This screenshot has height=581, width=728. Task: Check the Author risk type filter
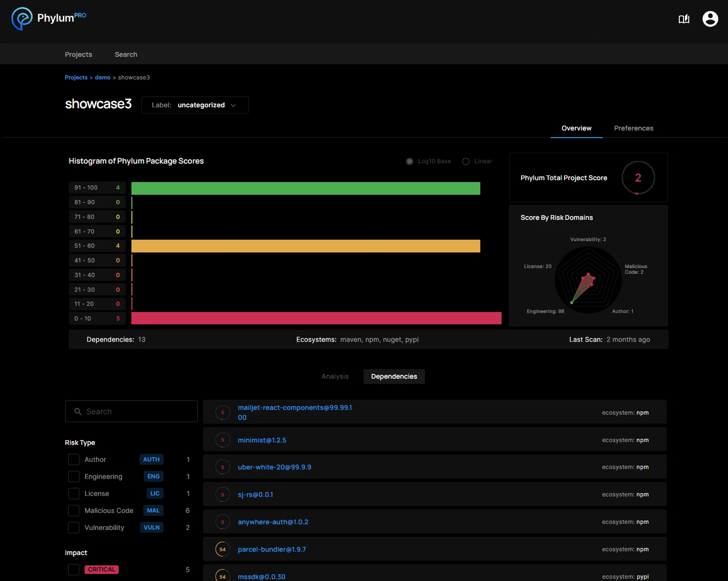[74, 460]
